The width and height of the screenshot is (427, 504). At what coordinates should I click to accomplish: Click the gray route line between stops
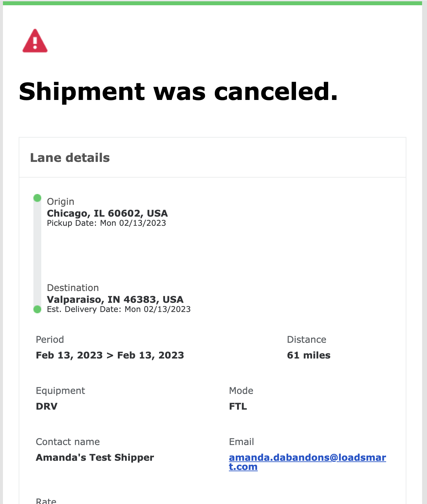(37, 254)
